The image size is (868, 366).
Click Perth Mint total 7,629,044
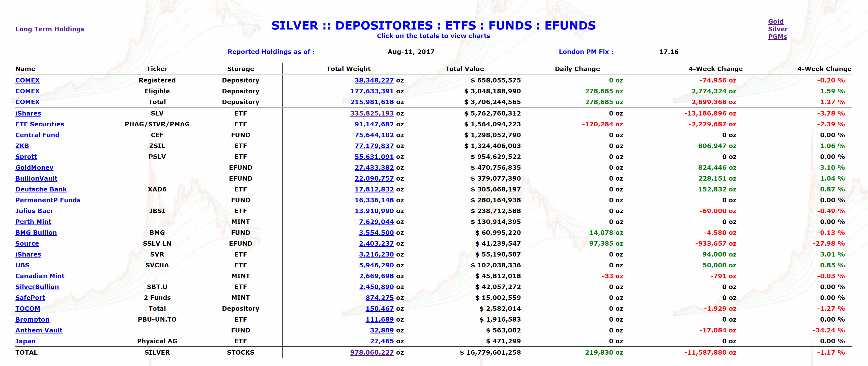[x=377, y=222]
